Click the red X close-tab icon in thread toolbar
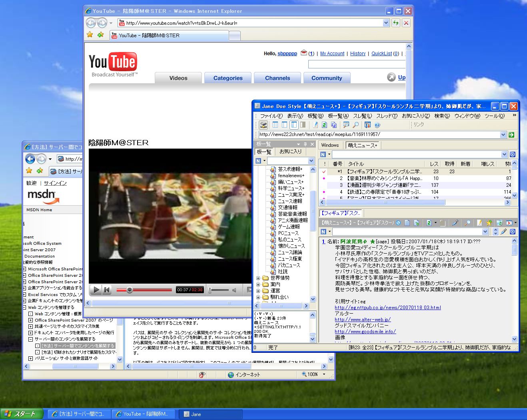This screenshot has height=420, width=527. pyautogui.click(x=509, y=223)
